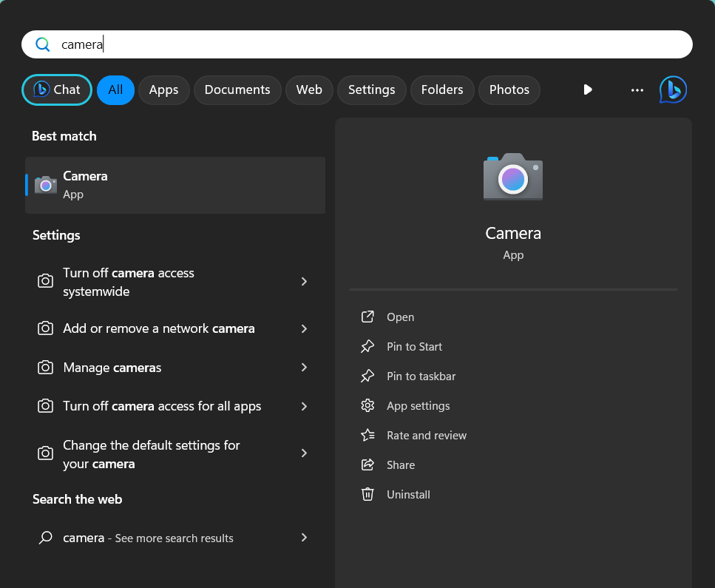715x588 pixels.
Task: Open the Bing Chat button
Action: pyautogui.click(x=57, y=89)
